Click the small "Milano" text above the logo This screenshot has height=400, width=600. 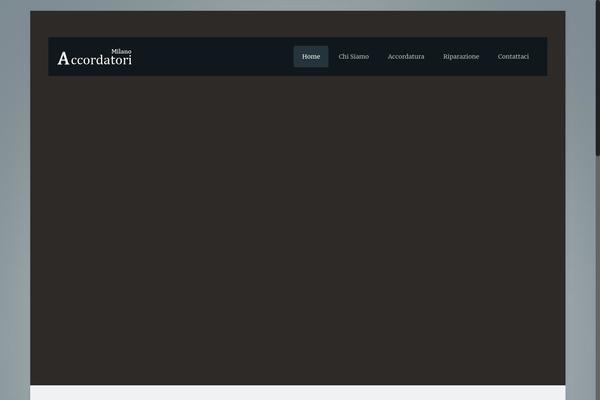[121, 50]
